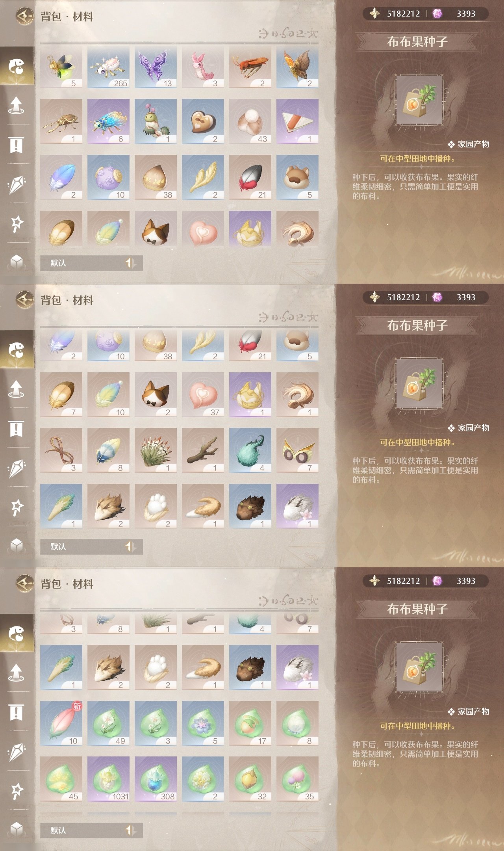This screenshot has width=504, height=851.
Task: Open the cube tab in top sidebar
Action: pos(17,261)
